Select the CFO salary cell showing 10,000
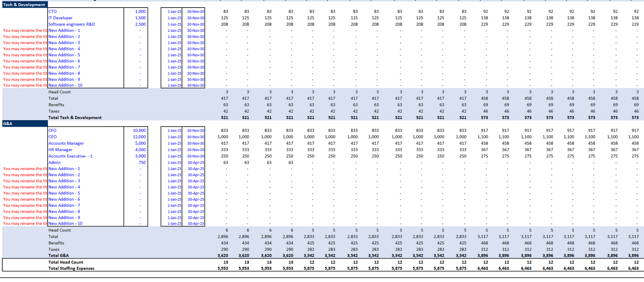 (139, 131)
